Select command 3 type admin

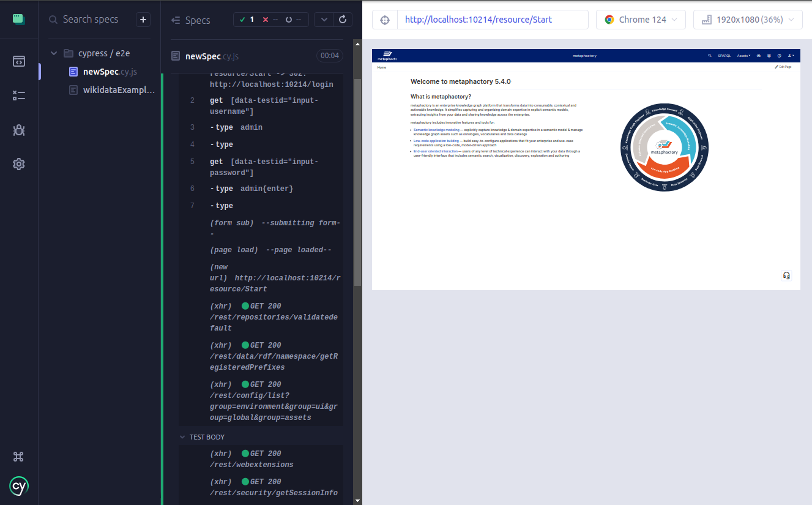[261, 127]
